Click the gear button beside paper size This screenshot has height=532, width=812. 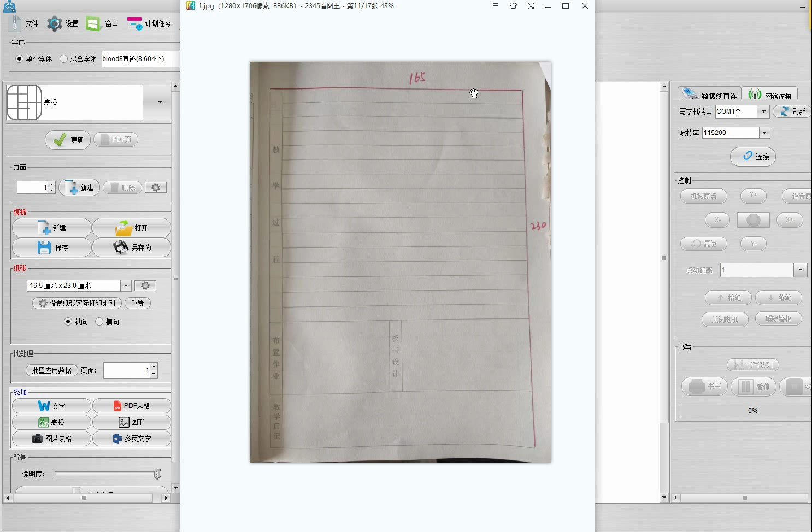145,286
